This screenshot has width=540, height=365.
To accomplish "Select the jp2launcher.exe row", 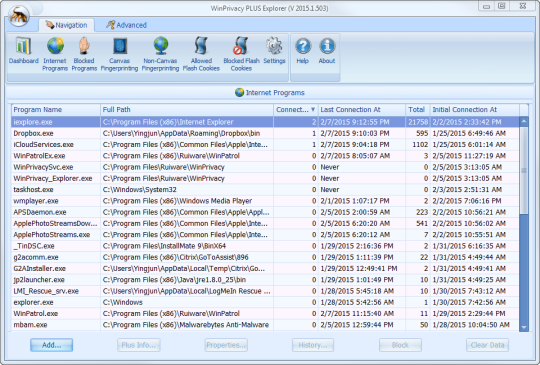I will coord(265,280).
